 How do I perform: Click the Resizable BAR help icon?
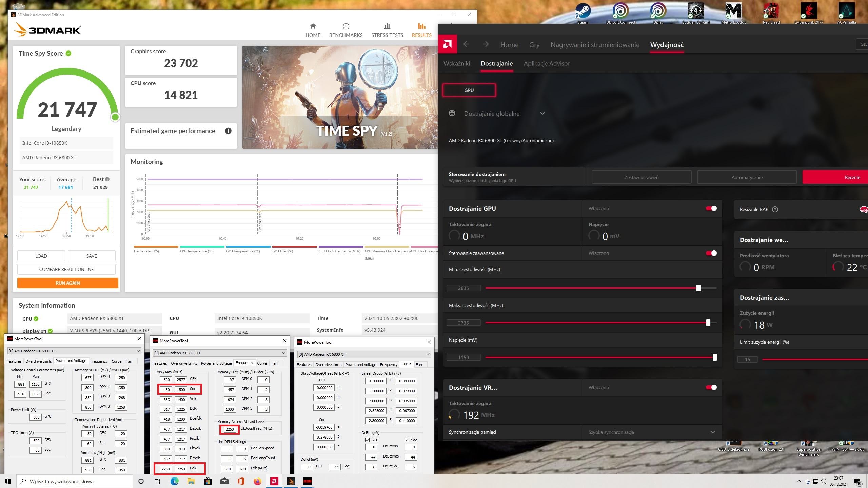point(775,209)
